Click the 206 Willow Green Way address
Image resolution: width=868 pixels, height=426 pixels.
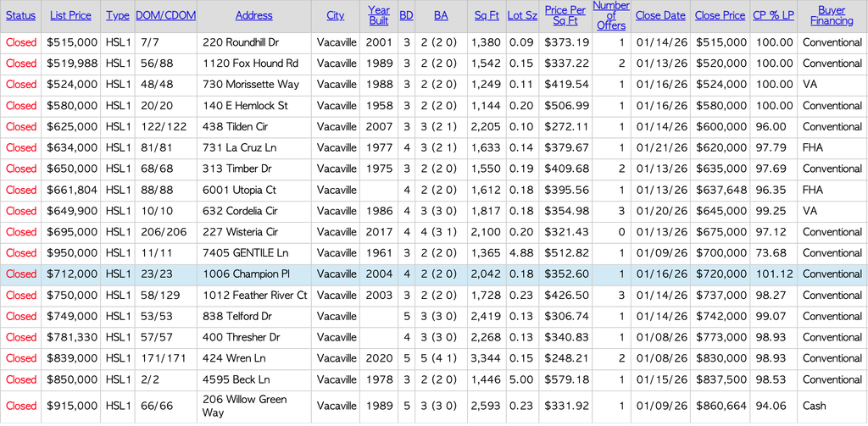(x=244, y=406)
